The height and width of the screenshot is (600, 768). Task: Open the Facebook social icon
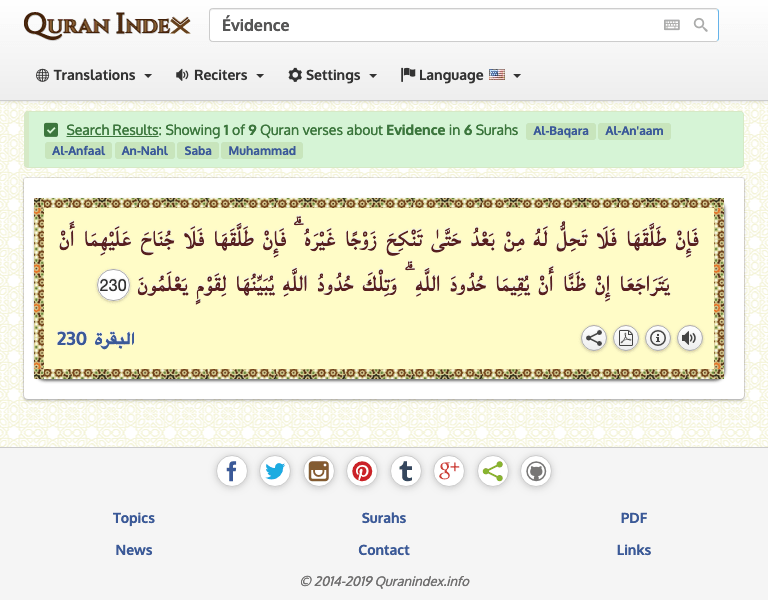[x=232, y=471]
